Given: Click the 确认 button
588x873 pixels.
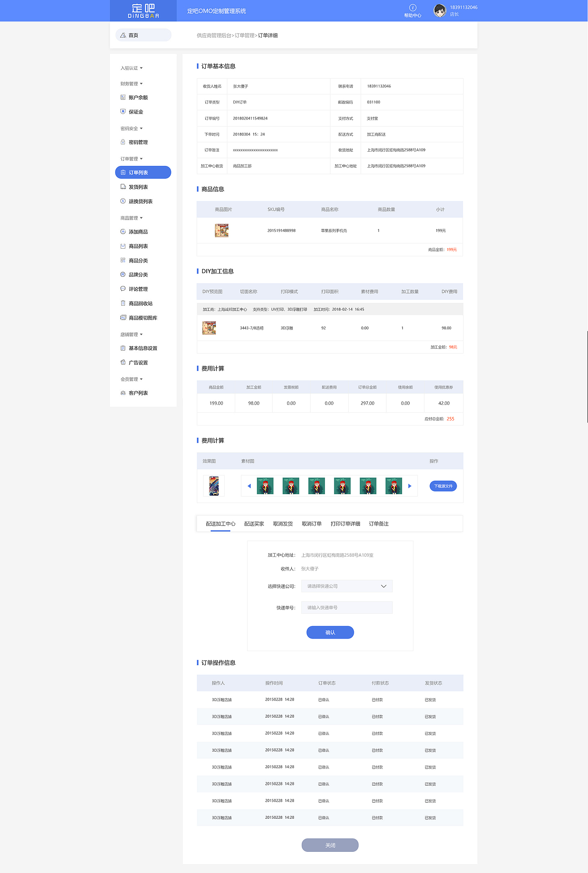Looking at the screenshot, I should [330, 633].
